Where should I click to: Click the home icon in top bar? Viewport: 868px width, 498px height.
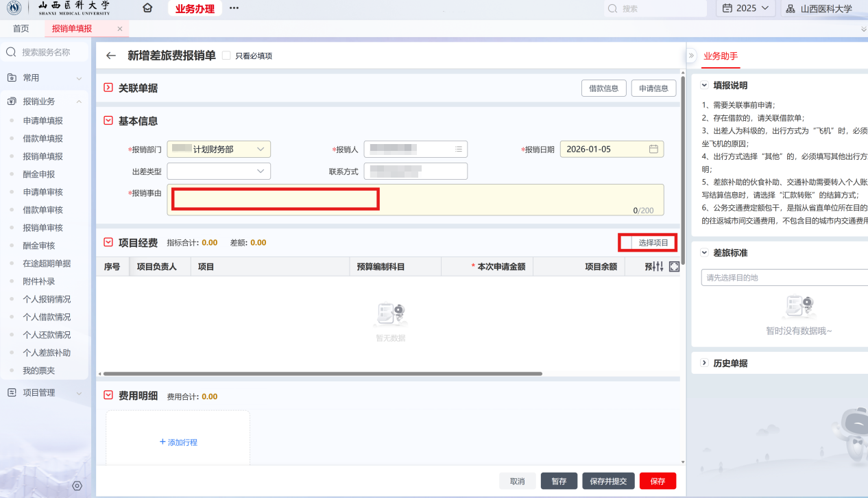pyautogui.click(x=147, y=8)
